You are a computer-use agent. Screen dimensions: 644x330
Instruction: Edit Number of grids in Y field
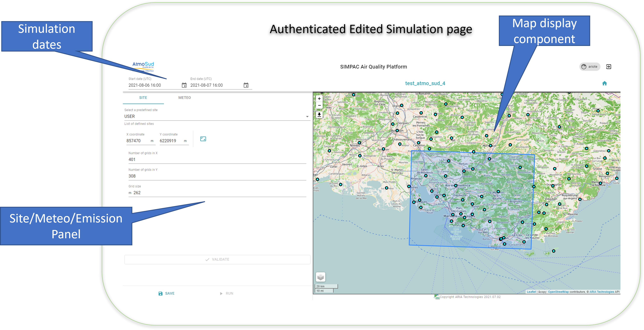[217, 176]
